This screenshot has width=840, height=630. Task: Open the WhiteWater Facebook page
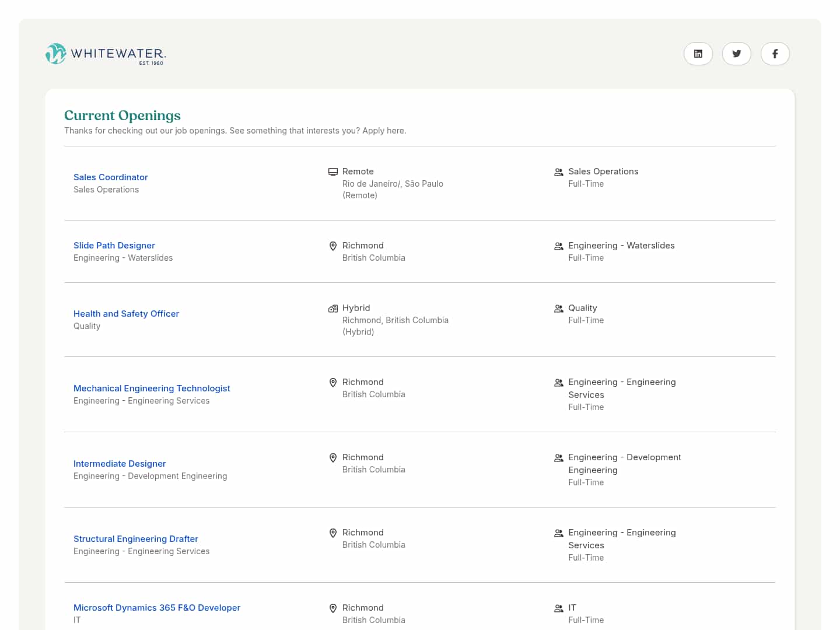tap(775, 54)
